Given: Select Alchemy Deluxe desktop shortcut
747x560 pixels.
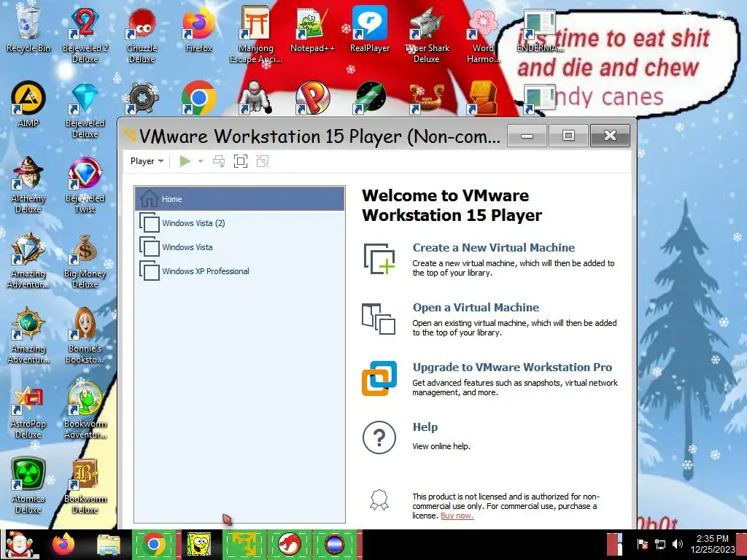Looking at the screenshot, I should (x=28, y=184).
